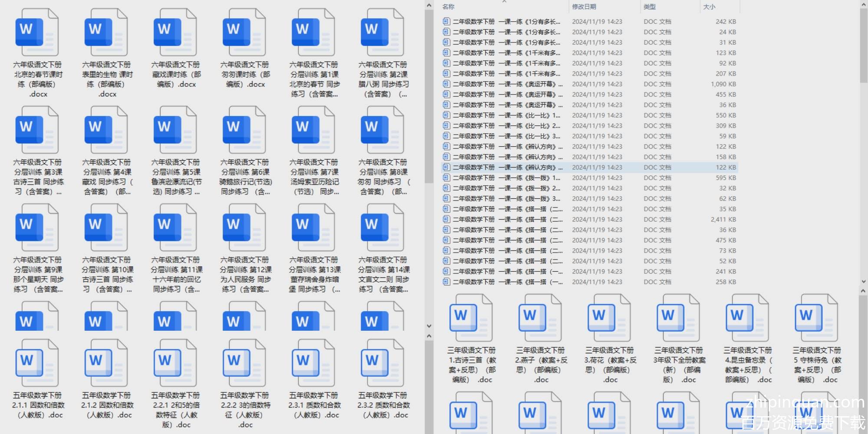Image resolution: width=868 pixels, height=434 pixels.
Task: Click the down arrow of the details list scrollbar
Action: (863, 282)
